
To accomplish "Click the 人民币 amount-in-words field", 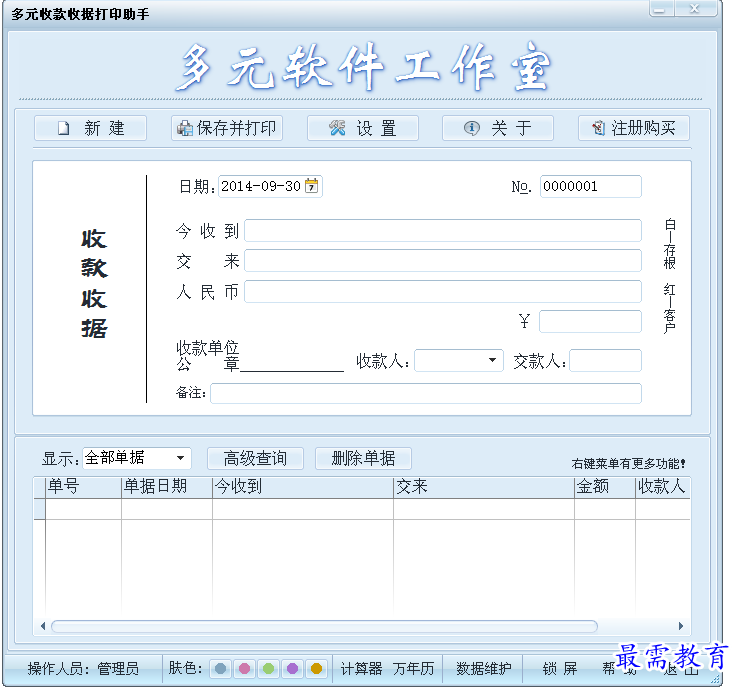I will coord(443,291).
